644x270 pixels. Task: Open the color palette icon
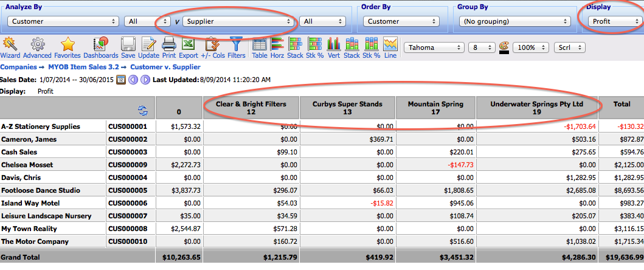tap(504, 45)
